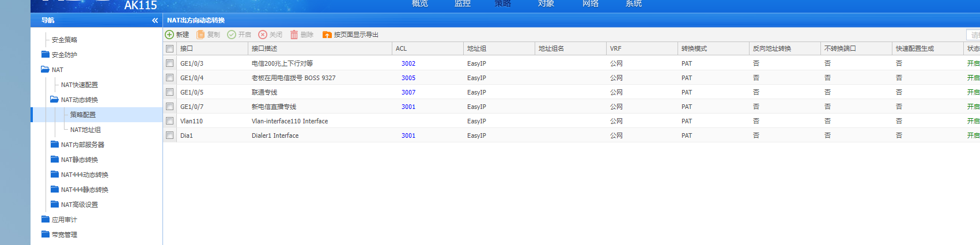Click the export by page (按页面显示导出) icon
Image resolution: width=980 pixels, height=245 pixels.
click(x=327, y=35)
